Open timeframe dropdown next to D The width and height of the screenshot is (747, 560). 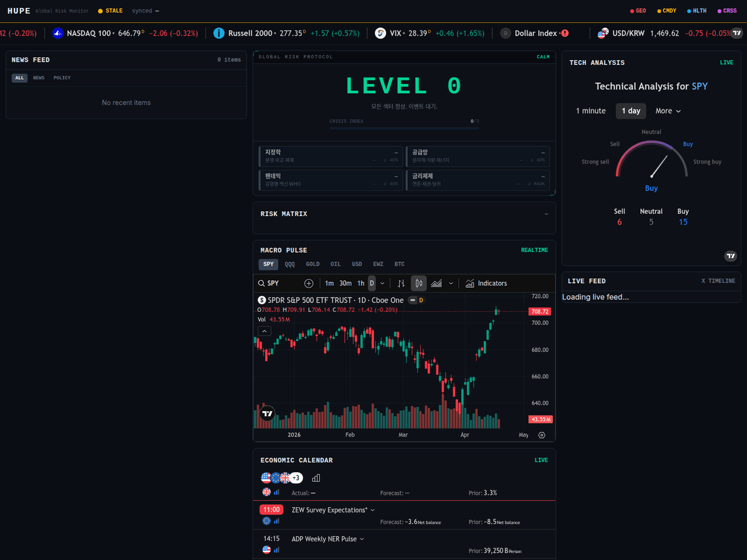382,283
